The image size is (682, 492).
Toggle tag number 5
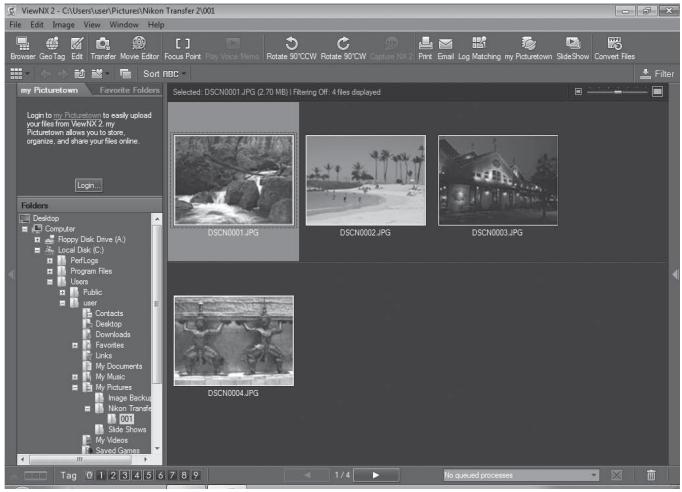pyautogui.click(x=148, y=475)
